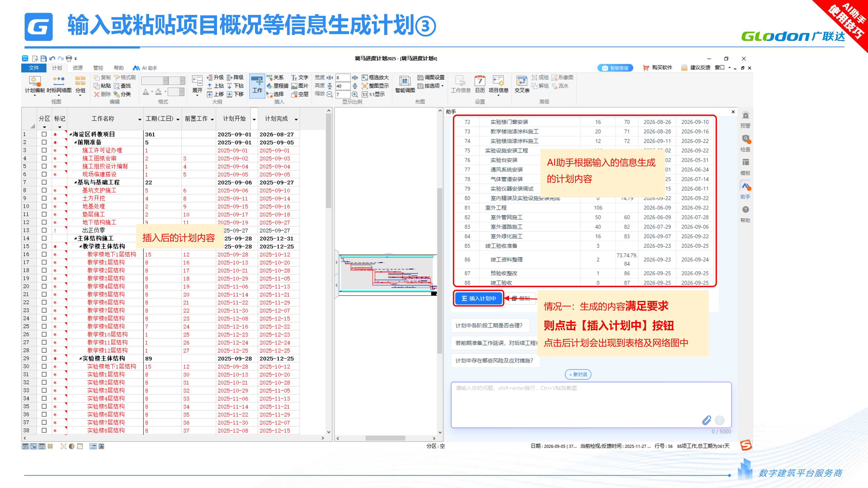Image resolution: width=868 pixels, height=488 pixels.
Task: Collapse the 前期准备 task group
Action: click(x=75, y=143)
